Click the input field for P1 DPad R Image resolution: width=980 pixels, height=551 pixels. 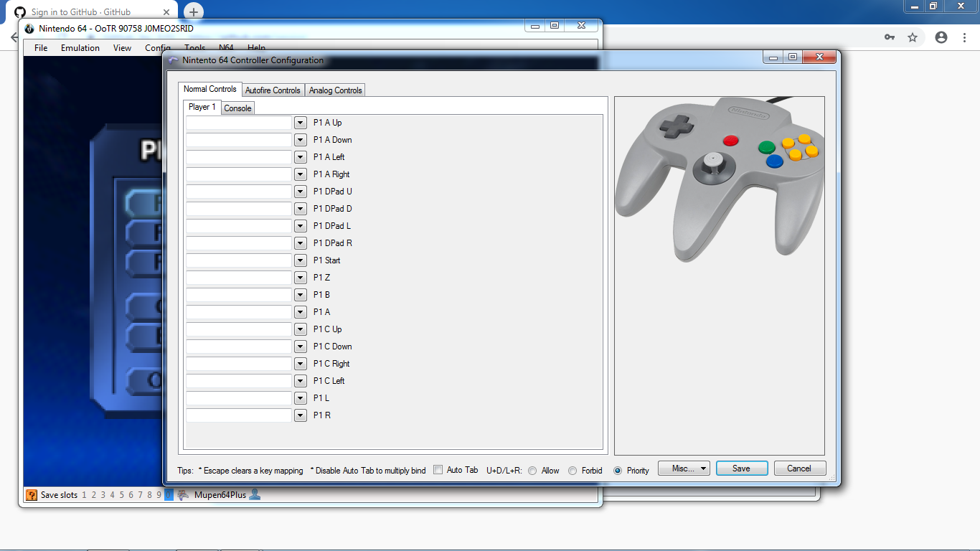tap(239, 243)
